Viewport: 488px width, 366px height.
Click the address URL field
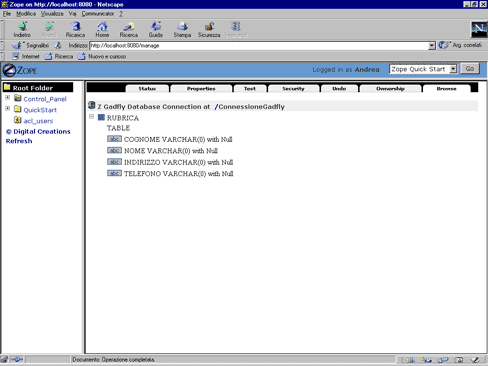(x=259, y=46)
